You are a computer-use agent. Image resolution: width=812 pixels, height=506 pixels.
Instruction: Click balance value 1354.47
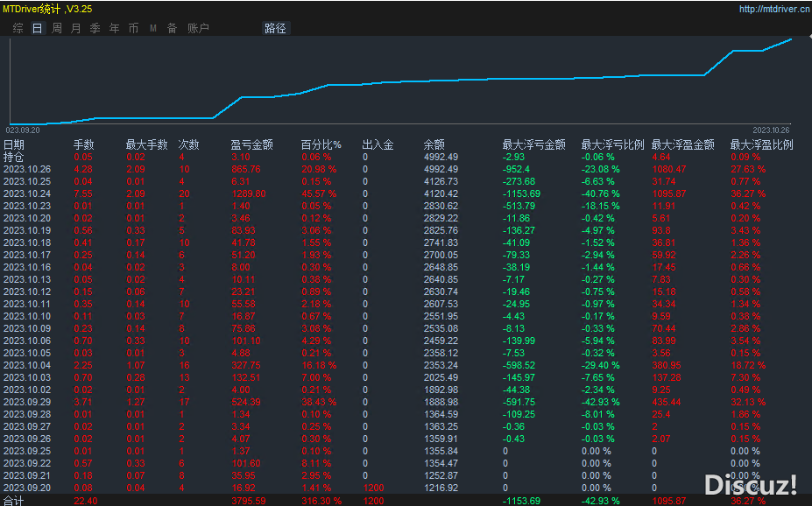pyautogui.click(x=441, y=463)
